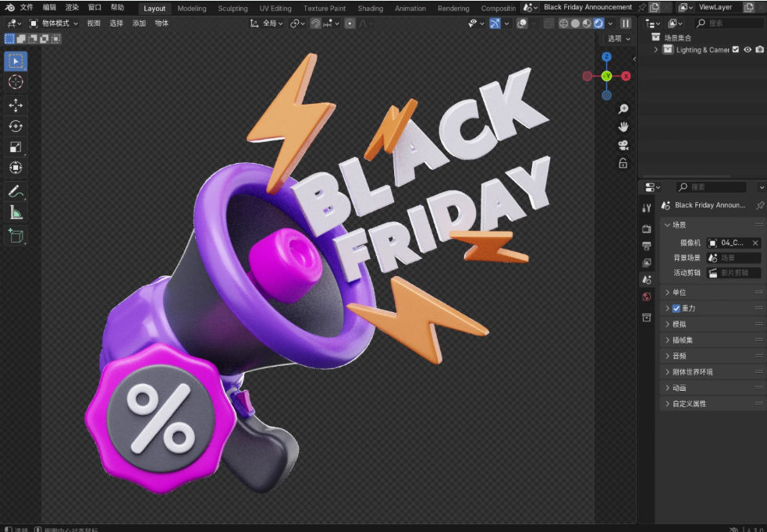Open the 物体模式 mode dropdown
The image size is (767, 532).
53,23
